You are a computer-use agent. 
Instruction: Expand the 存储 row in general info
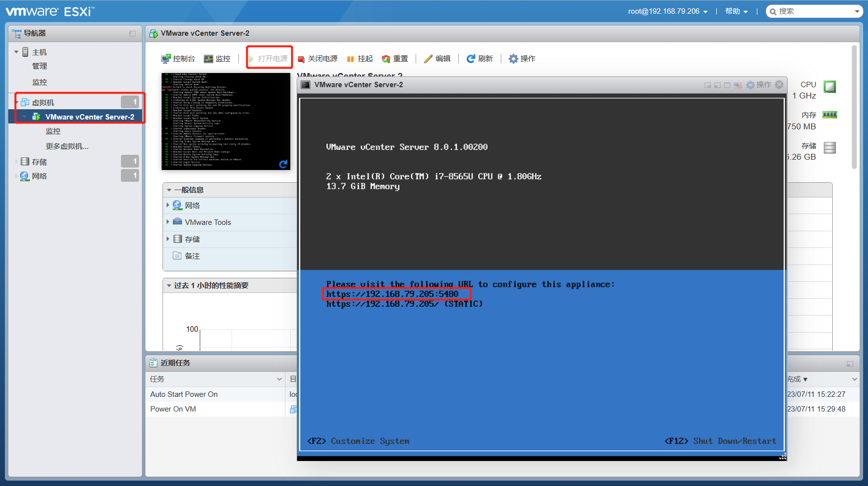pyautogui.click(x=168, y=239)
